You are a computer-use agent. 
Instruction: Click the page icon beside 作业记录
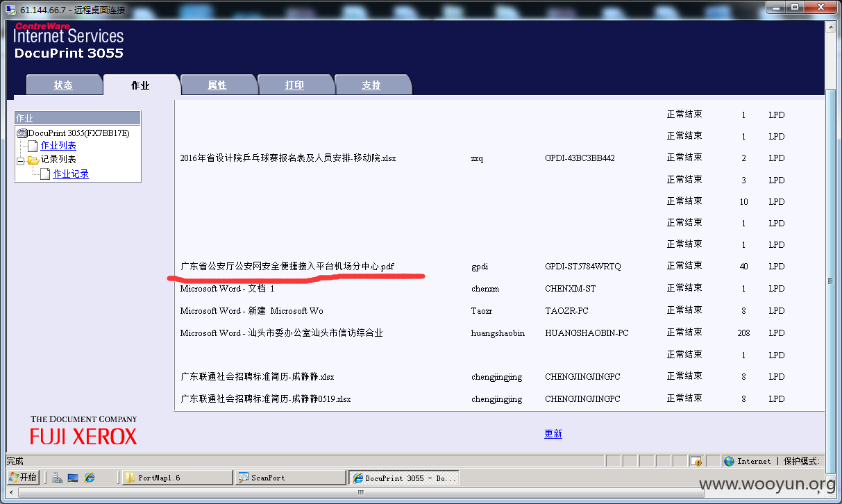pos(45,174)
